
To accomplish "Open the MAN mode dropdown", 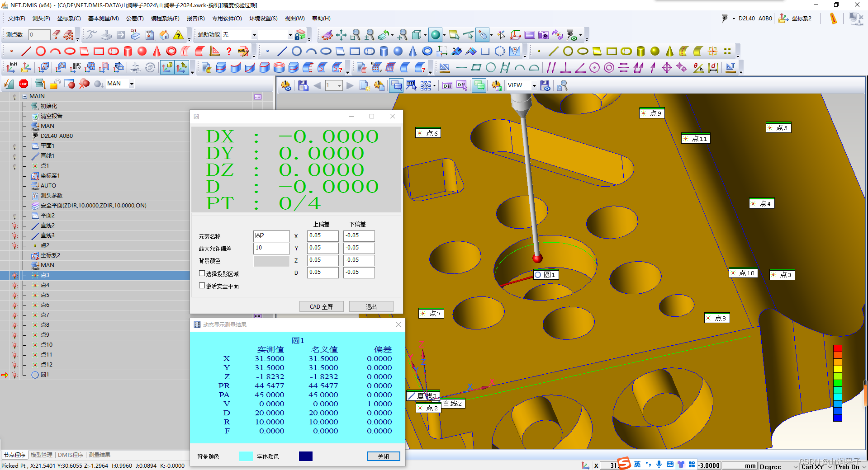I will 132,84.
